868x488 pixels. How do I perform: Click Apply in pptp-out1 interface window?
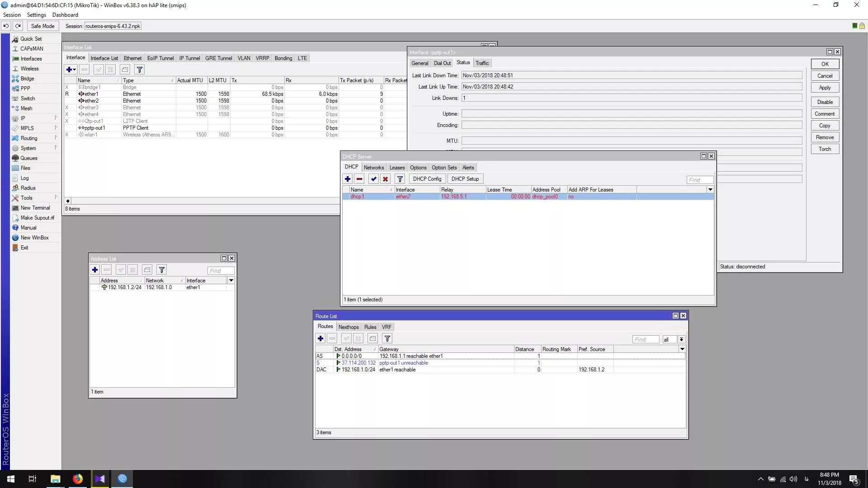pos(825,88)
